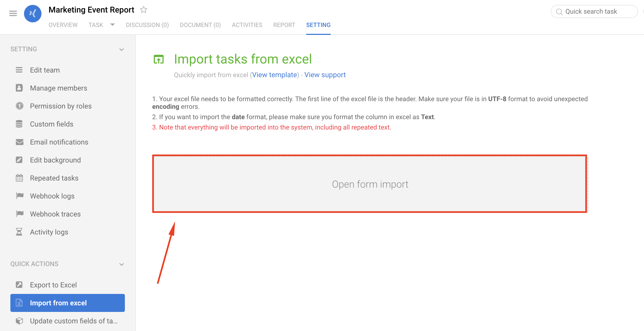Click the Manage members icon

(x=19, y=88)
